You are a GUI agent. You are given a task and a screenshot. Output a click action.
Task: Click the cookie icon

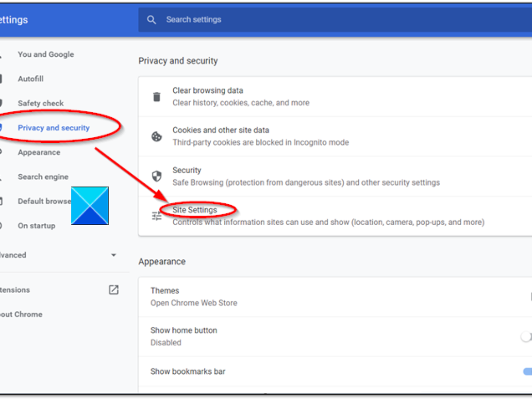click(156, 137)
